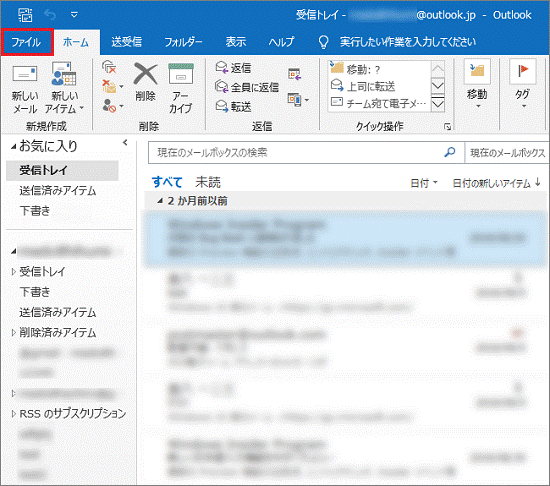Collapse the blurred account node
The width and height of the screenshot is (550, 486).
tap(14, 251)
